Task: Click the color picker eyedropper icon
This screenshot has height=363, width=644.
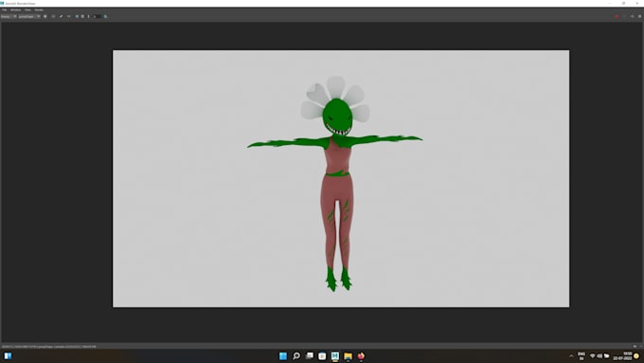Action: (x=61, y=16)
